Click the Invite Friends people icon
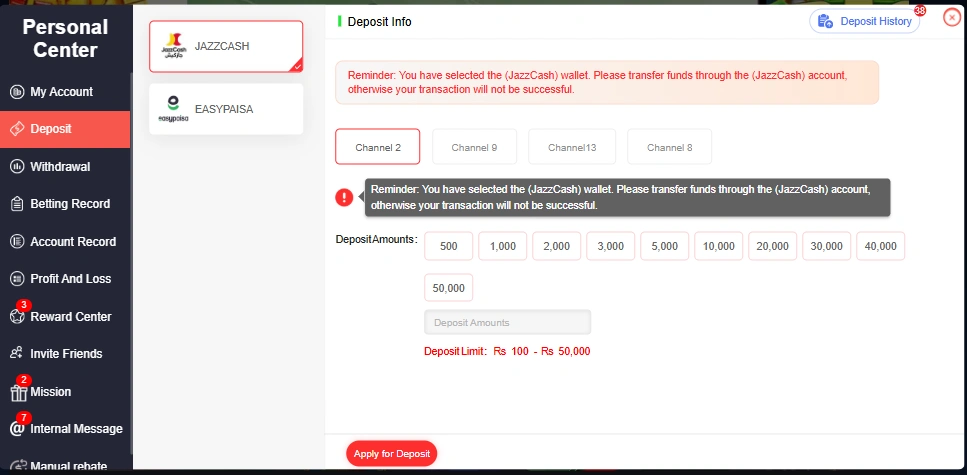The width and height of the screenshot is (967, 475). (x=17, y=353)
